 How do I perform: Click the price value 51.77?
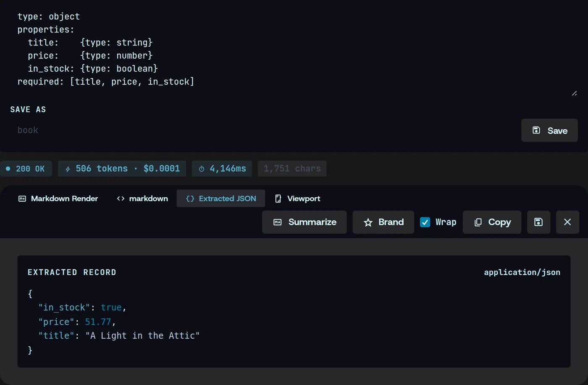point(98,322)
